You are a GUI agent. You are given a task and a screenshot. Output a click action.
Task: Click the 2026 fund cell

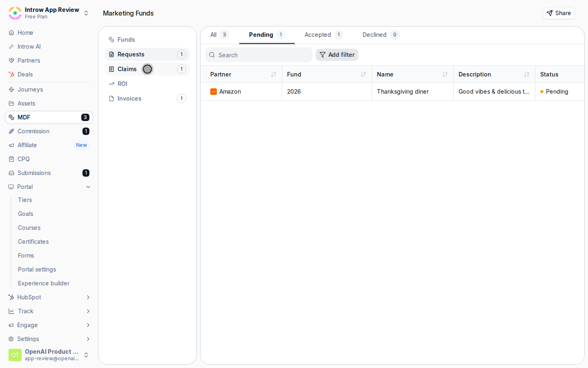coord(327,92)
